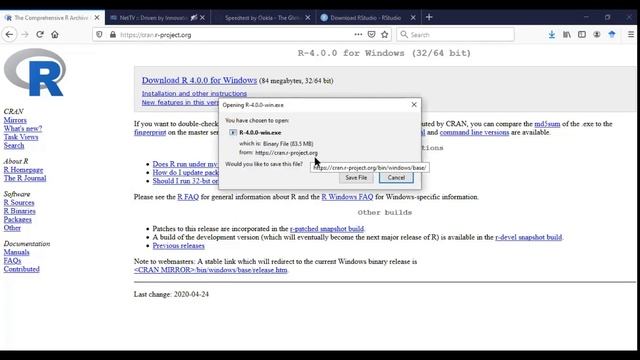This screenshot has height=360, width=640.
Task: Open Previous releases link
Action: point(178,246)
